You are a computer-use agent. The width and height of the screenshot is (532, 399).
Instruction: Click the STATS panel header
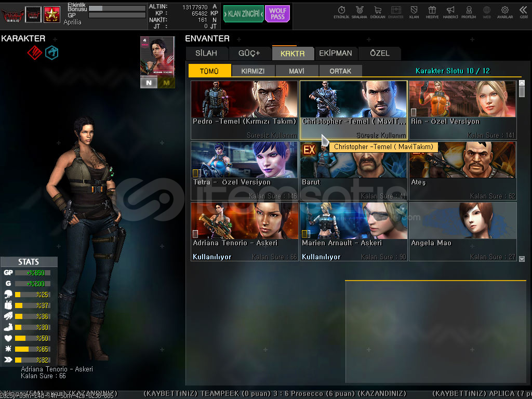pos(29,262)
